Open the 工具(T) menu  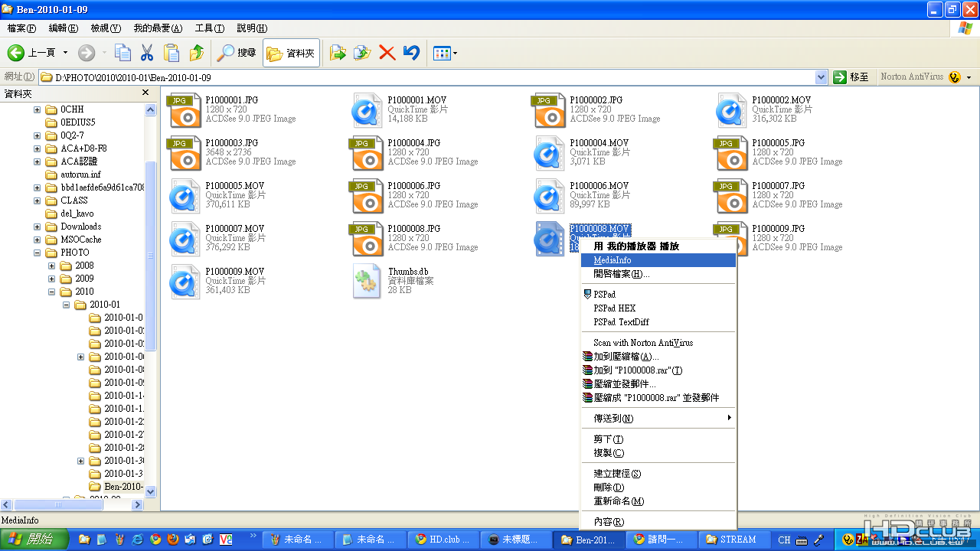coord(210,28)
